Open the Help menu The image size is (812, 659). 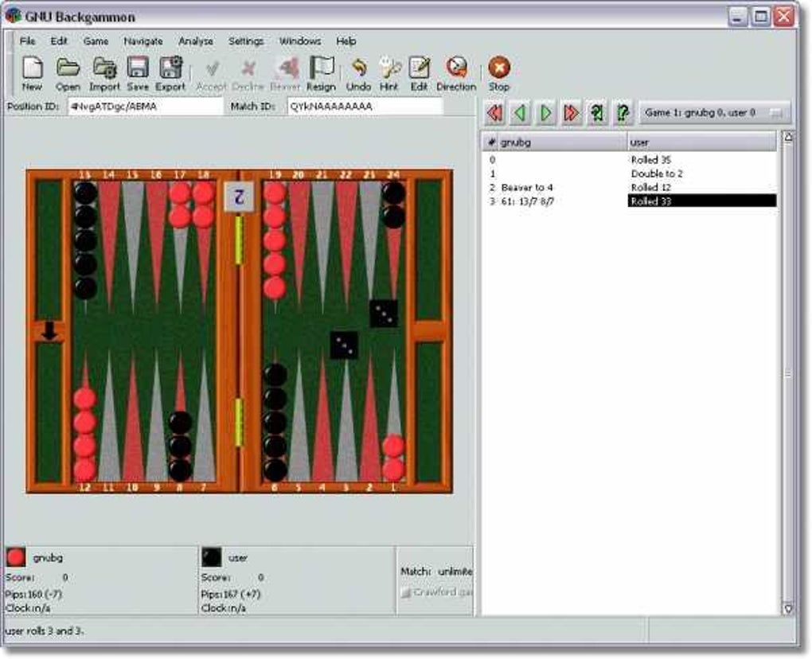coord(346,41)
